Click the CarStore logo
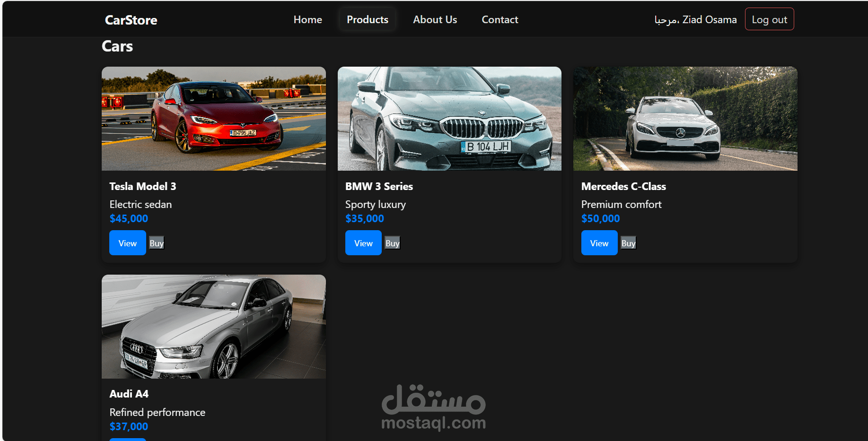 coord(131,20)
